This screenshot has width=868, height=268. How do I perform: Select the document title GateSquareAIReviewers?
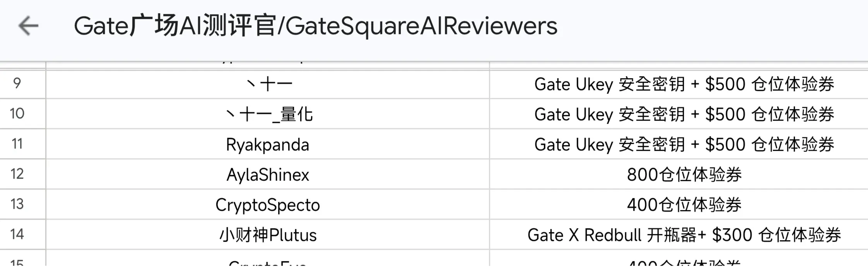[x=315, y=26]
